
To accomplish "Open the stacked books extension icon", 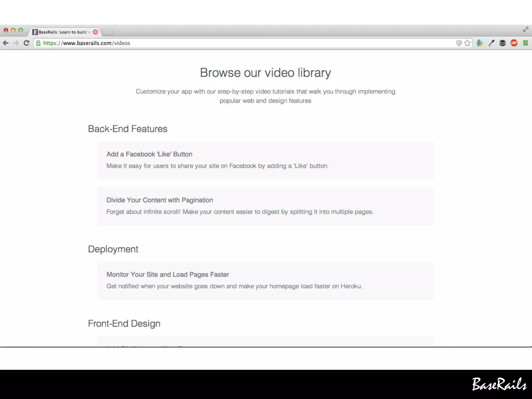I will [x=480, y=43].
